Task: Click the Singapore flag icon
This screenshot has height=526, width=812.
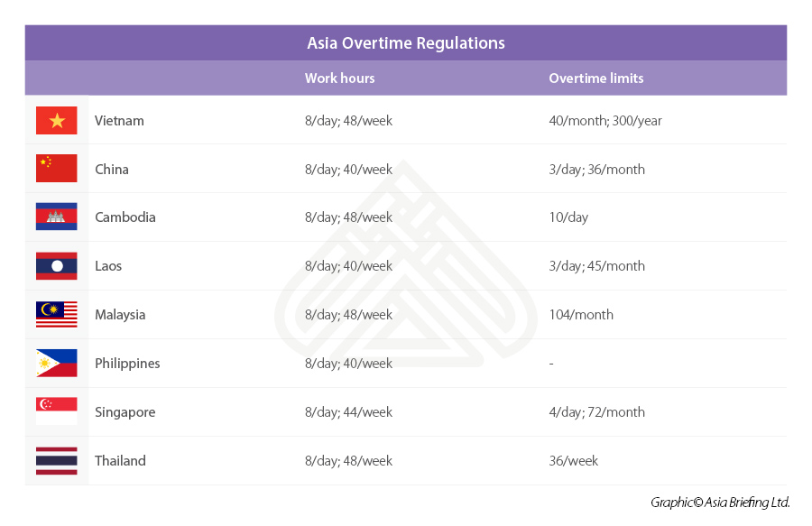Action: (57, 411)
